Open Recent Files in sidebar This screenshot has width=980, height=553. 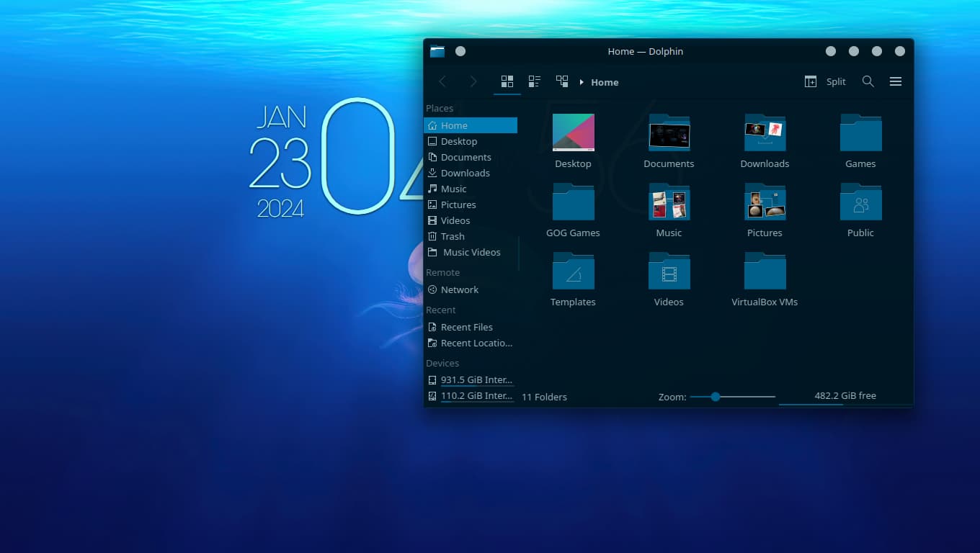466,327
